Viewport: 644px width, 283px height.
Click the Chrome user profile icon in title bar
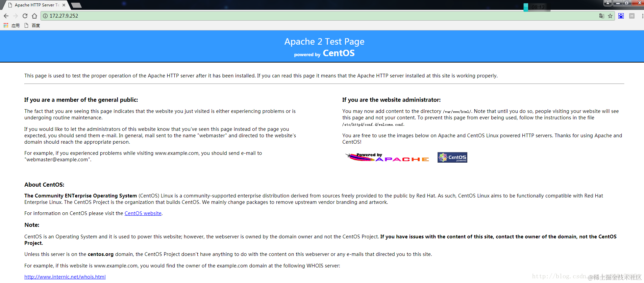point(608,3)
